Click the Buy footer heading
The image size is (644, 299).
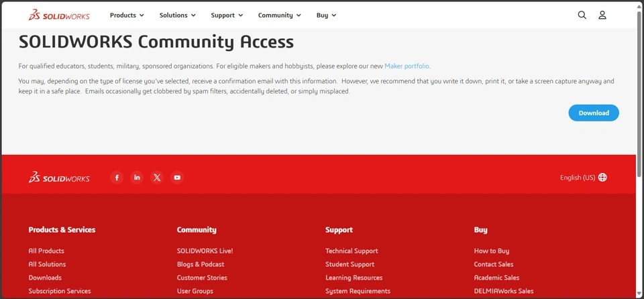pos(480,229)
